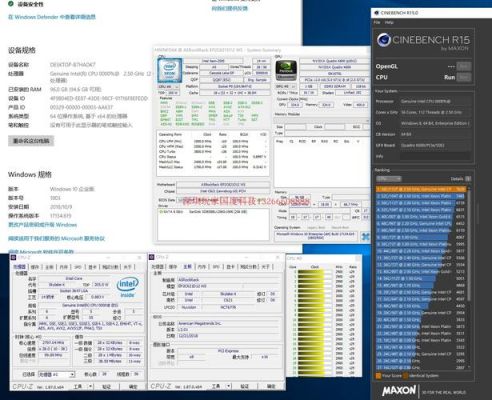This screenshot has width=492, height=400.
Task: Click the left CPU-Z window title icon
Action: (x=14, y=257)
